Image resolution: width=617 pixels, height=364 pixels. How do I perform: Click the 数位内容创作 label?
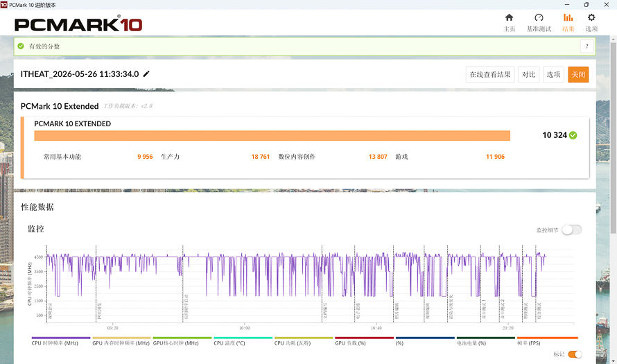297,157
